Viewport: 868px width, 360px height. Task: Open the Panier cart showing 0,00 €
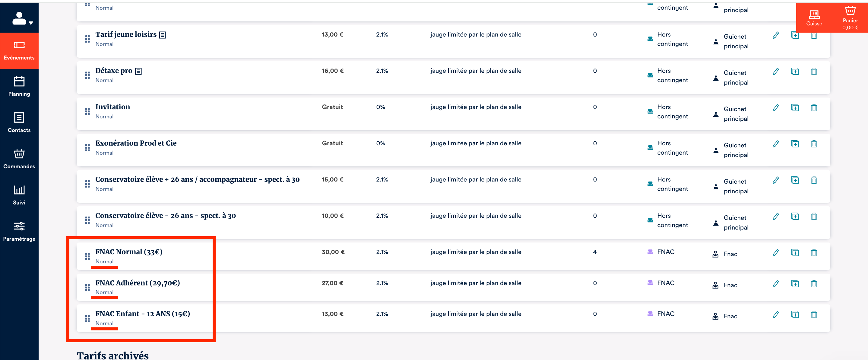tap(850, 18)
